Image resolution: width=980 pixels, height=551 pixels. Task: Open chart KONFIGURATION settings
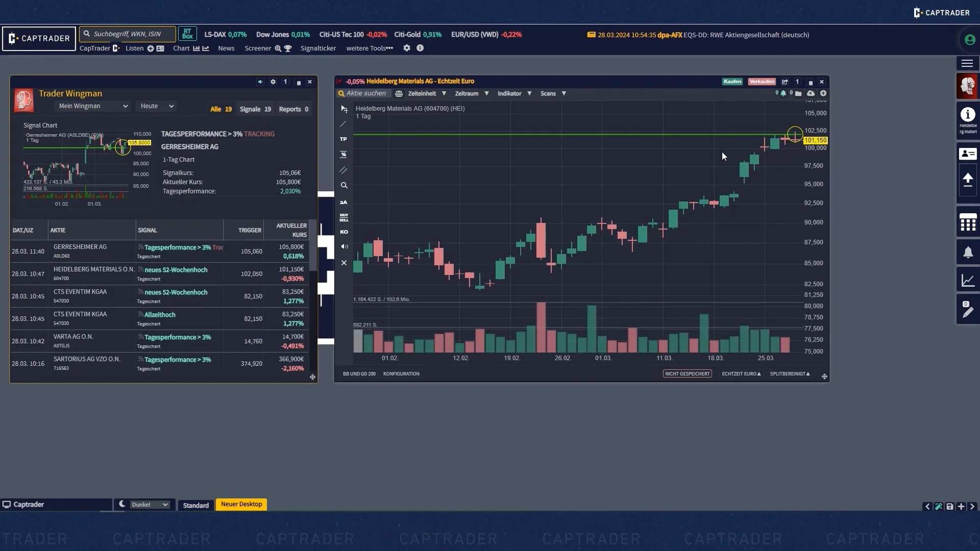point(401,373)
